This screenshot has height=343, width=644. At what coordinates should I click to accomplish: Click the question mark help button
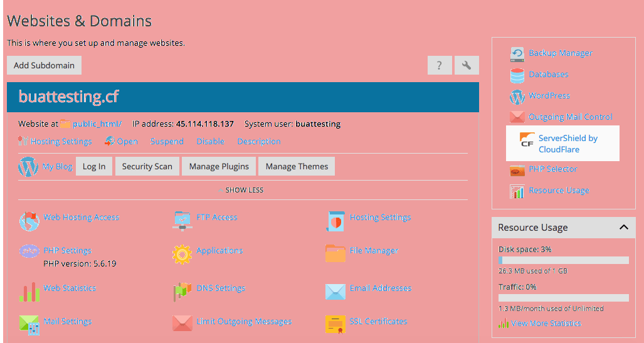[440, 65]
